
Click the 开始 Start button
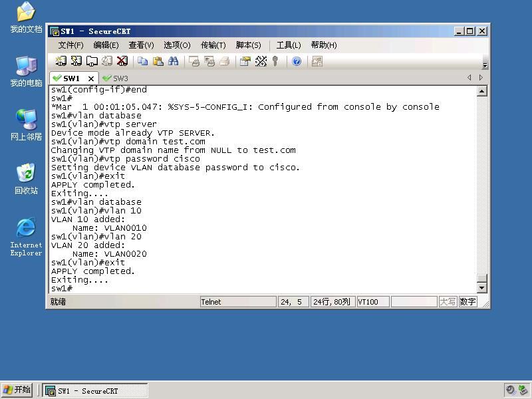point(17,390)
